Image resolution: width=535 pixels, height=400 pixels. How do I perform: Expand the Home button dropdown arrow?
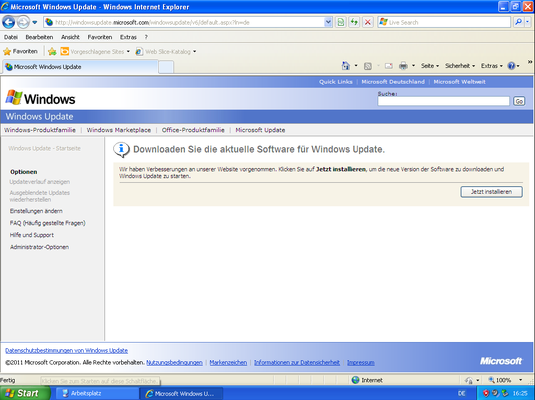(356, 66)
